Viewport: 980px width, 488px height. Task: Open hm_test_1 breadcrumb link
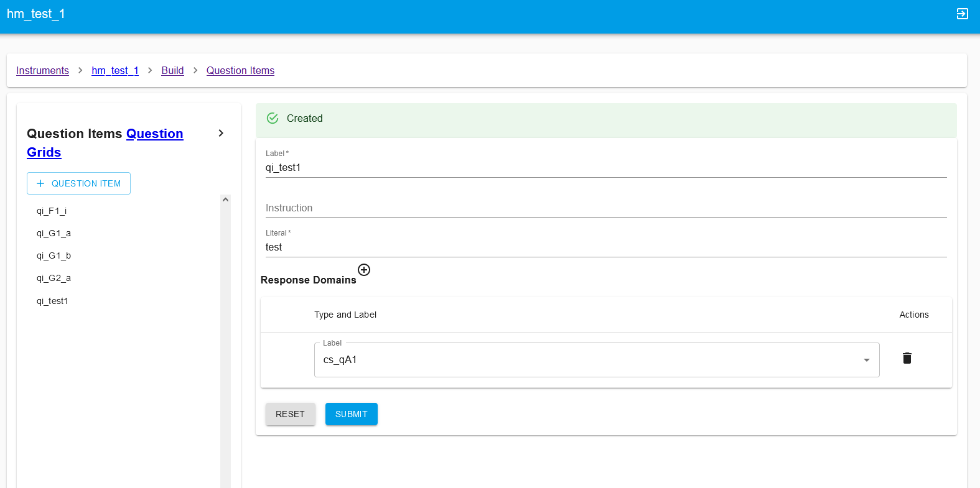[115, 70]
